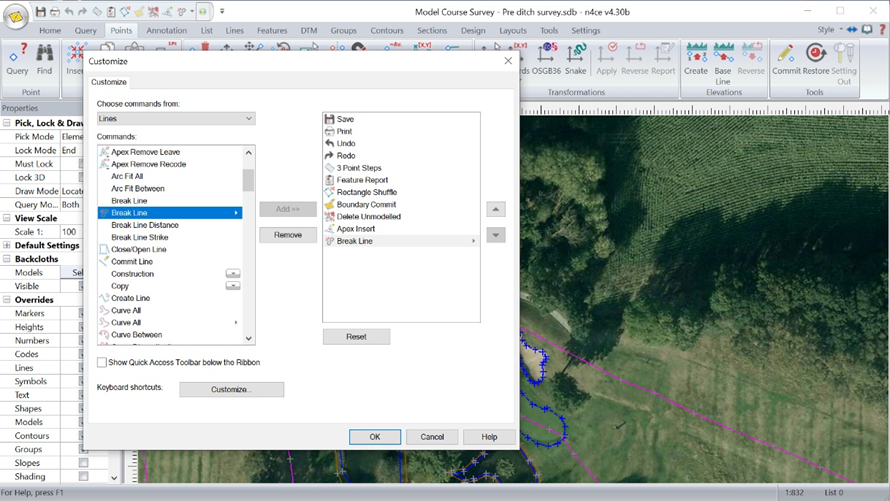The image size is (890, 501).
Task: Collapse the Overrides section
Action: [x=7, y=300]
